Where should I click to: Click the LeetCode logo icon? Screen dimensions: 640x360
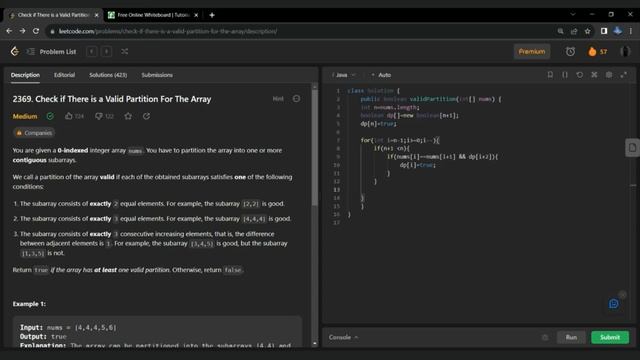click(x=15, y=51)
